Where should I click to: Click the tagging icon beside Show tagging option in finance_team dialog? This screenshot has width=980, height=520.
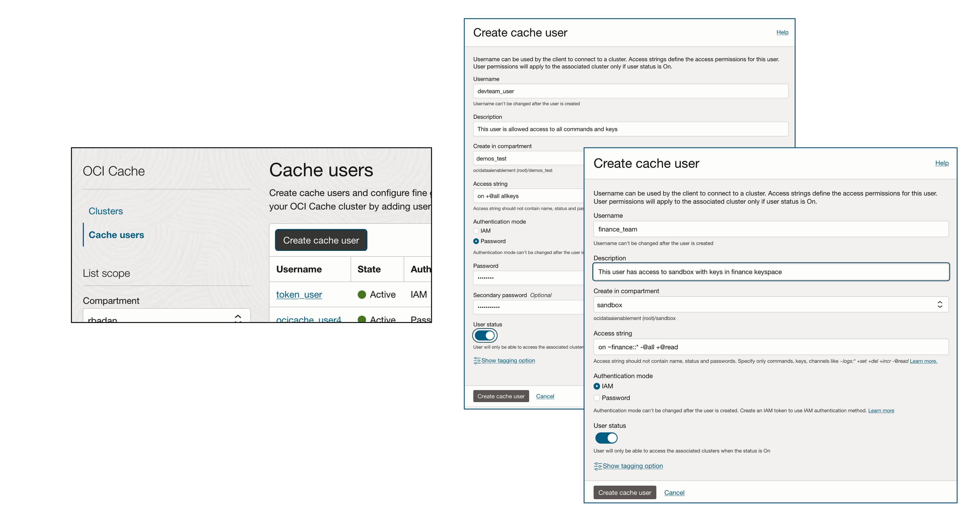pos(597,466)
